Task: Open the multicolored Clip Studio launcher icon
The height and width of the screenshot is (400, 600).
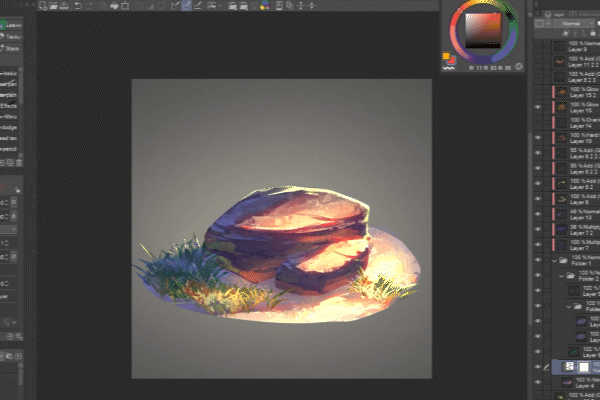Action: point(265,5)
